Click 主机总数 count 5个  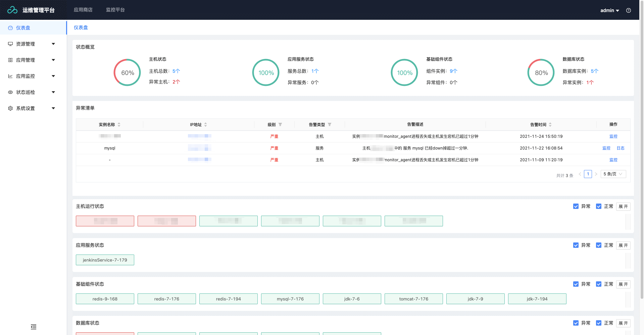pos(176,71)
